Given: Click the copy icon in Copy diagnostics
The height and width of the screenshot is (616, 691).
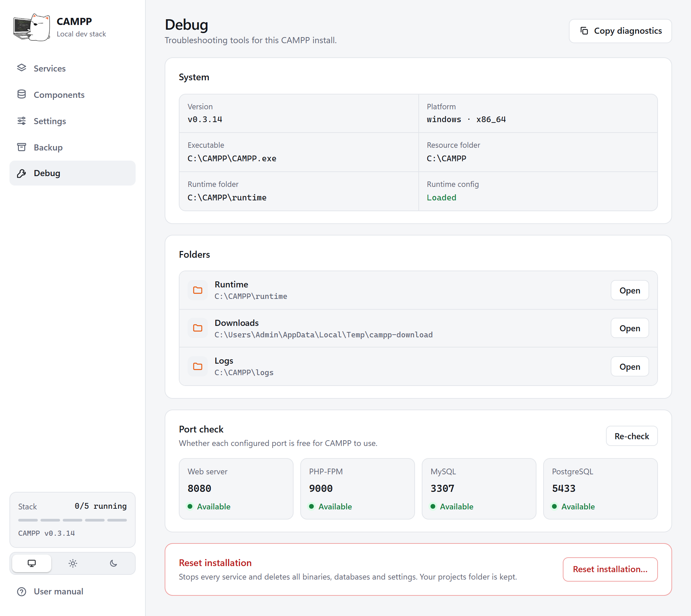Looking at the screenshot, I should (x=584, y=31).
